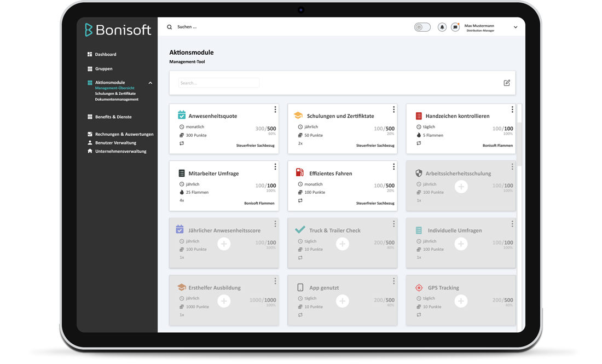Click the edit pencil icon
This screenshot has height=364, width=602.
pos(507,83)
